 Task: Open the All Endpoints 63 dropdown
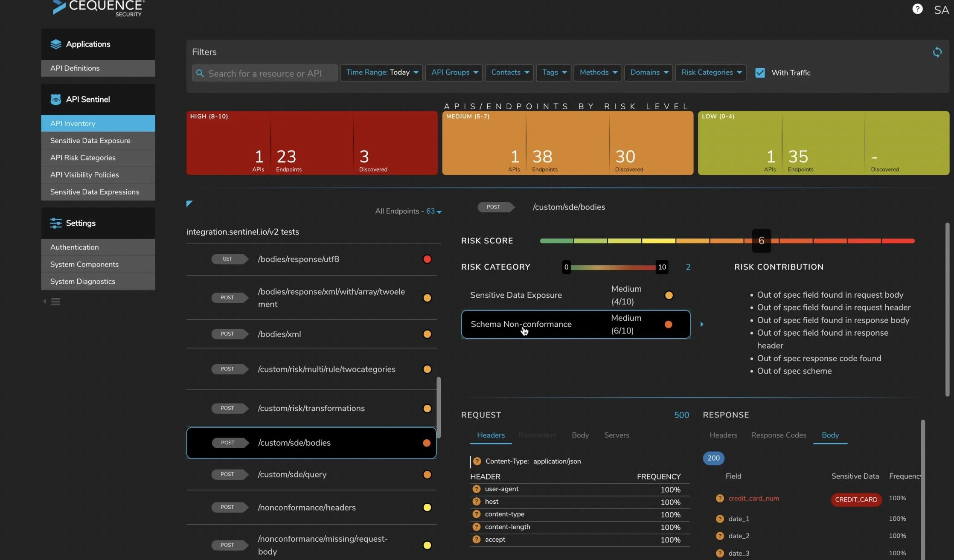[x=434, y=211]
